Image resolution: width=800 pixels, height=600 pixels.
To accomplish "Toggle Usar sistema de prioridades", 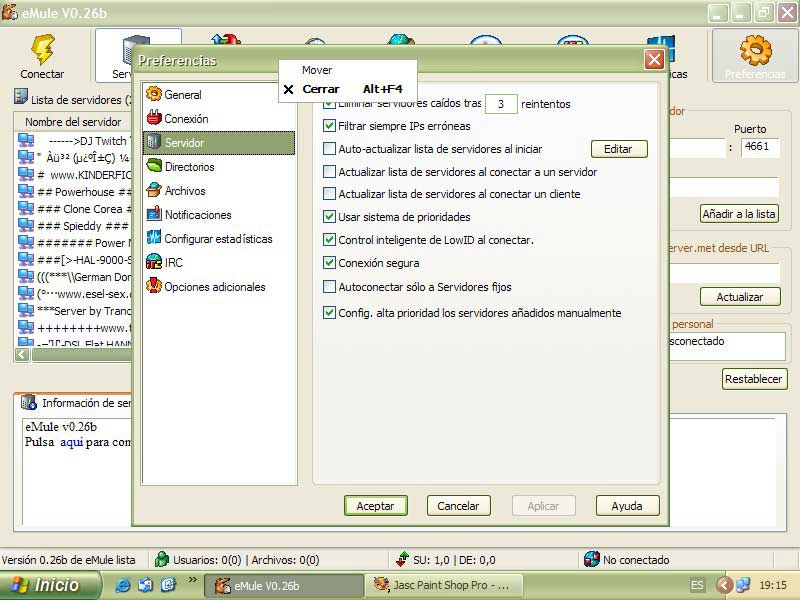I will click(x=329, y=217).
